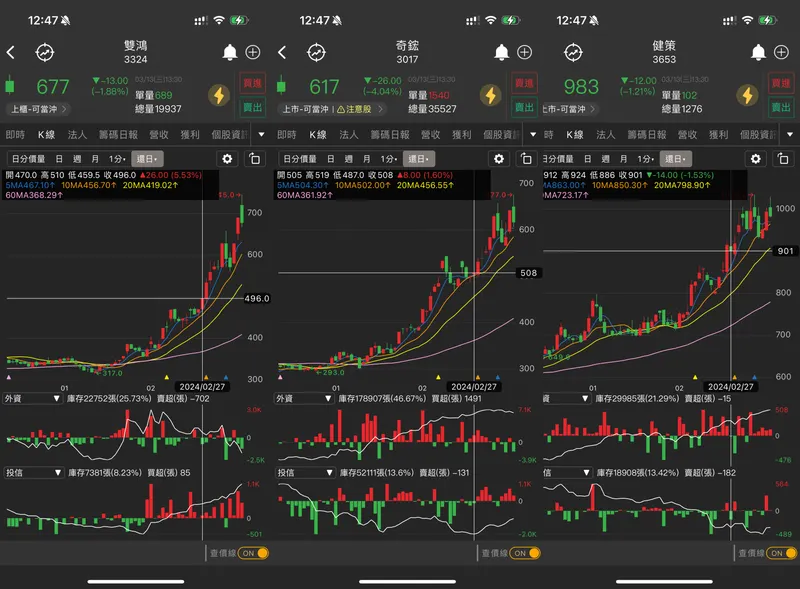Tap the green 賣出 button for 奇鋐
This screenshot has height=589, width=800.
[524, 108]
